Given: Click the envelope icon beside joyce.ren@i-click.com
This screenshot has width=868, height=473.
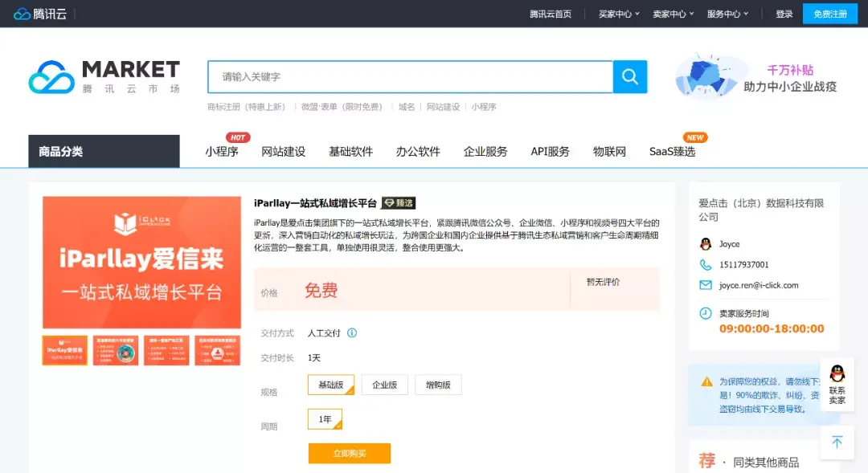Looking at the screenshot, I should 705,285.
